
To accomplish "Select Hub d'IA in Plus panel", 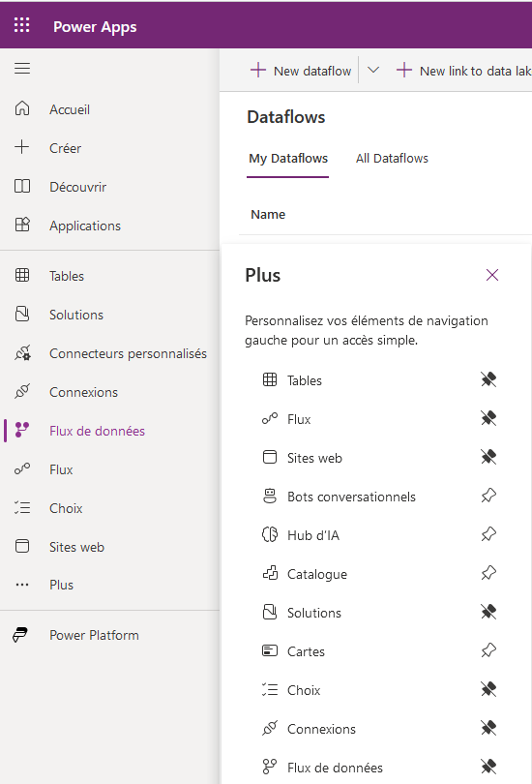I will (313, 535).
